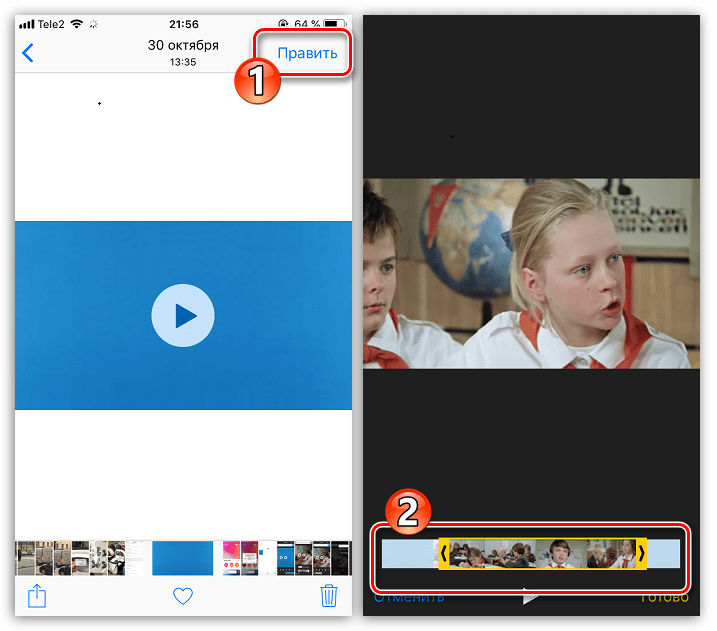Tap the 13:35 time subtitle
This screenshot has height=631, width=717.
(x=183, y=62)
